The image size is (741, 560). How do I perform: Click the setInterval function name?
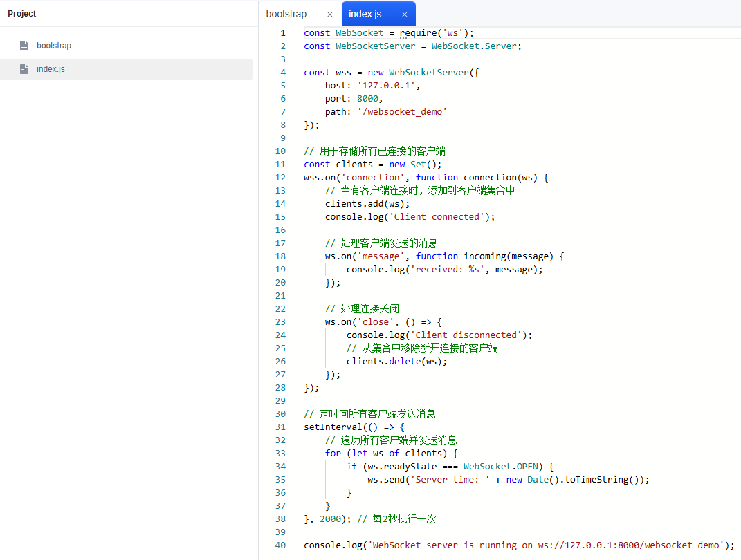[x=333, y=427]
